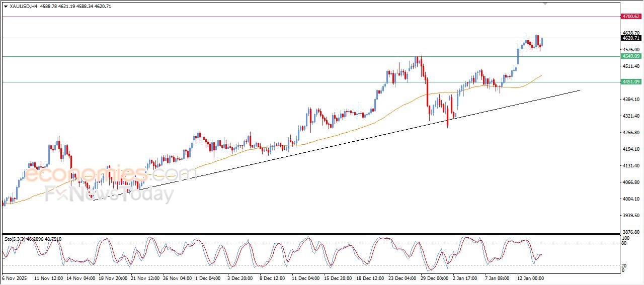Select the red 4700.62 resistance price label
Image resolution: width=644 pixels, height=285 pixels.
click(x=631, y=17)
